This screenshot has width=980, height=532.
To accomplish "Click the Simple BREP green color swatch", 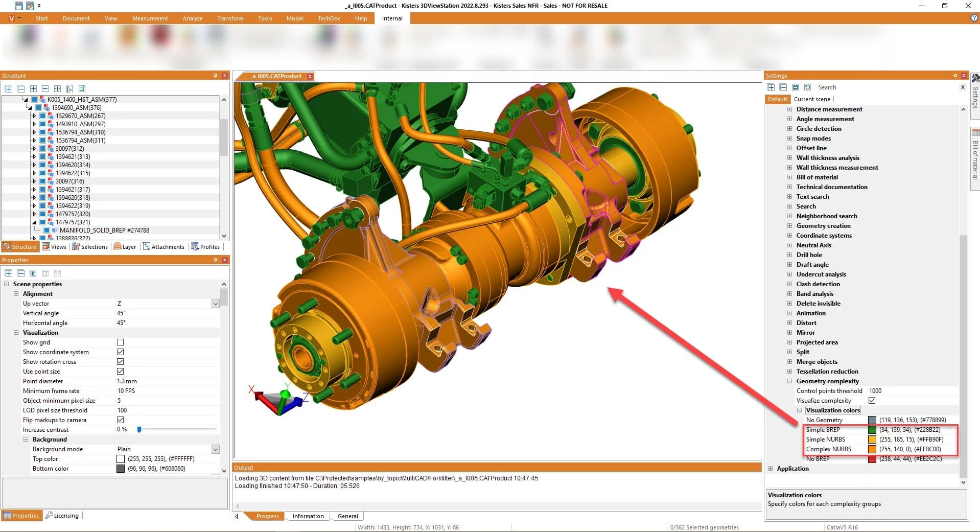I will tap(872, 430).
